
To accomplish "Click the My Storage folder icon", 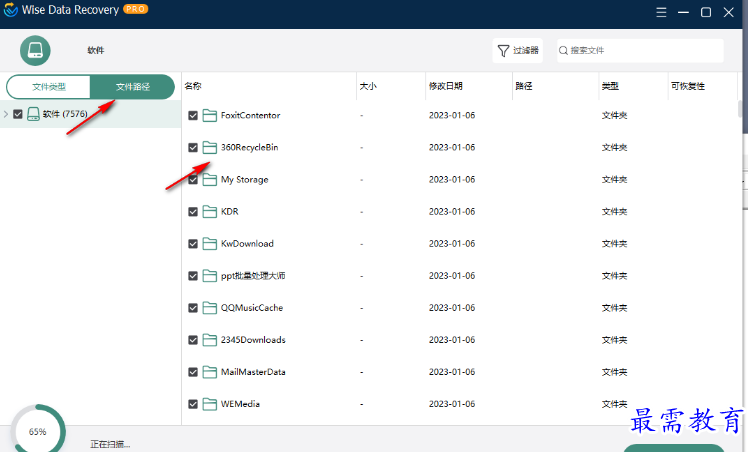I will (210, 179).
